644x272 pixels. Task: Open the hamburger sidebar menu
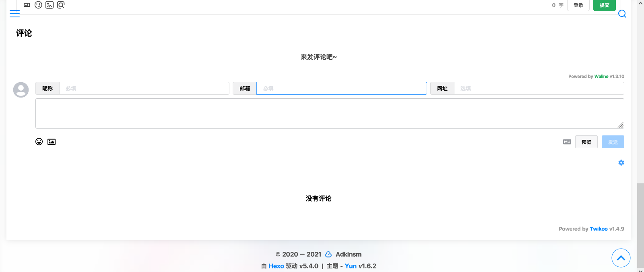[14, 14]
